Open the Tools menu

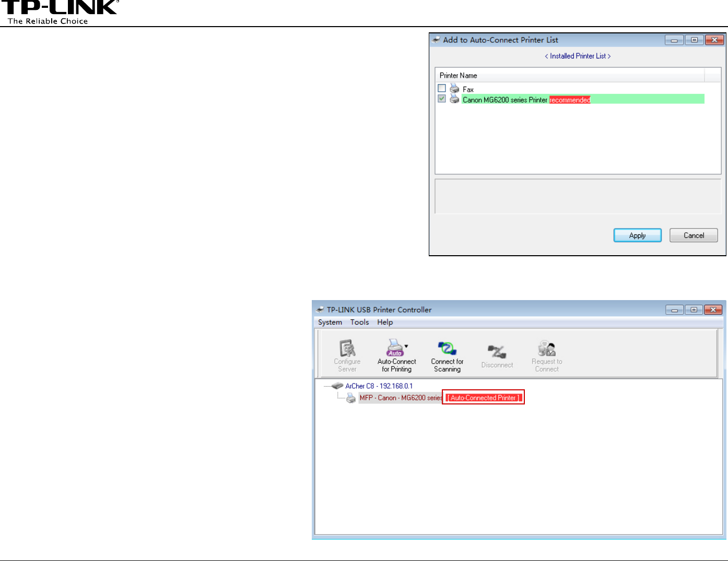[359, 322]
